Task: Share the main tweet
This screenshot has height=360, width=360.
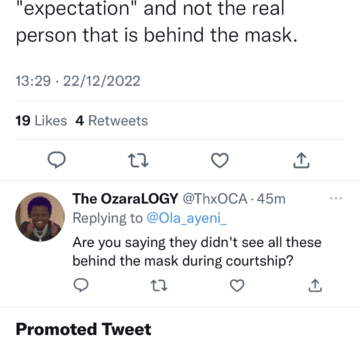Action: click(301, 160)
